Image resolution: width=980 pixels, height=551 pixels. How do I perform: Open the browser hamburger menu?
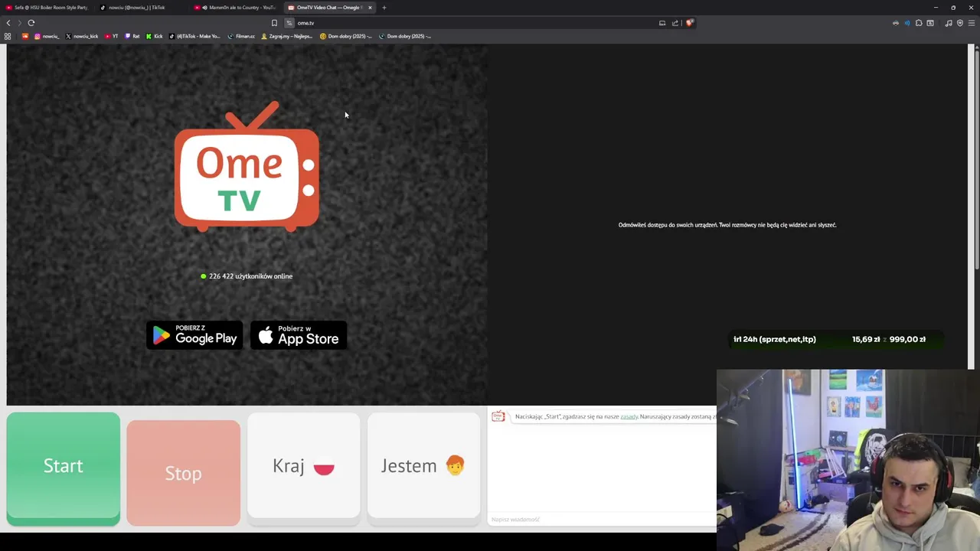pos(972,23)
